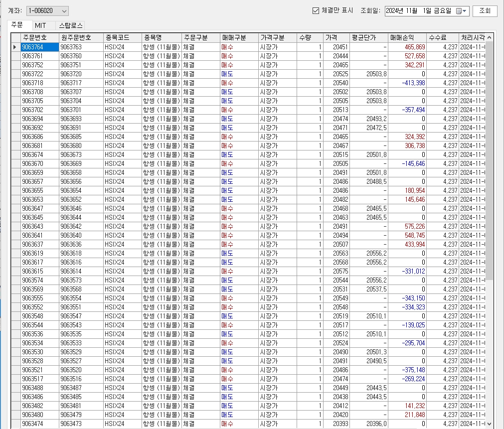The height and width of the screenshot is (429, 504).
Task: Click the -413,398 loss value cell
Action: coord(407,83)
